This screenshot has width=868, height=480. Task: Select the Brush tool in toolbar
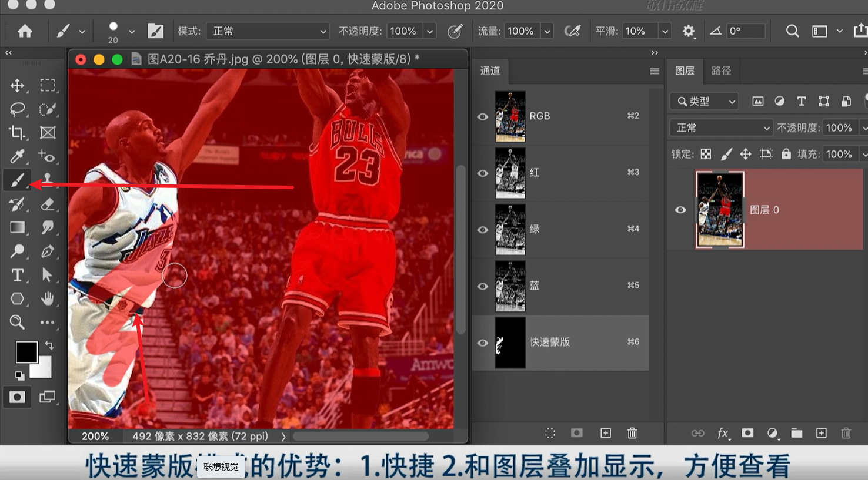point(17,180)
